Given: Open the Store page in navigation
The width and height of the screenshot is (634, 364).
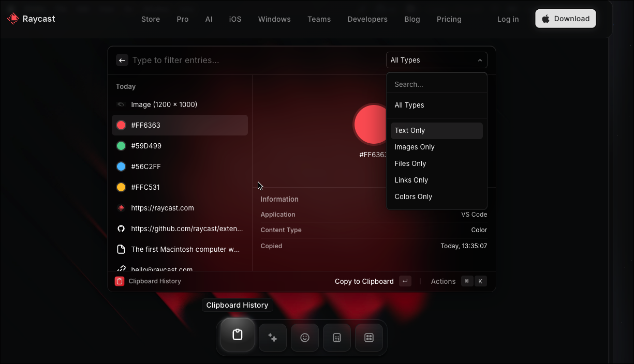Looking at the screenshot, I should [151, 19].
